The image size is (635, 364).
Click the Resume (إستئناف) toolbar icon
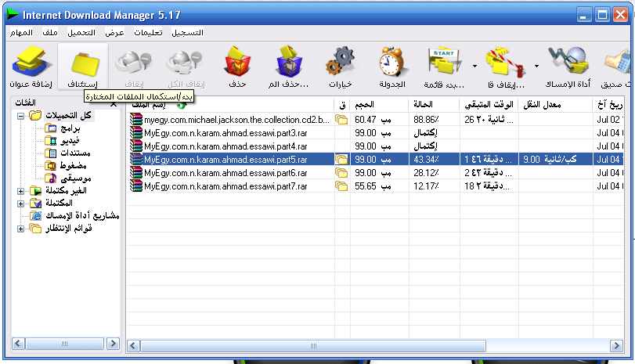click(x=83, y=67)
